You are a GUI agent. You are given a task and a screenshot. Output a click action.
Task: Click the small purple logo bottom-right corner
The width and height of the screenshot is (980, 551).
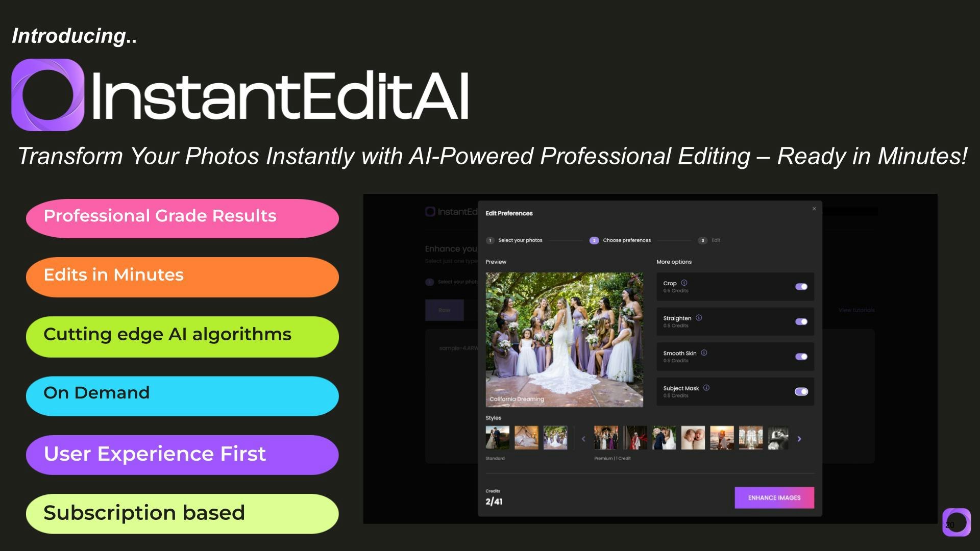pyautogui.click(x=956, y=522)
